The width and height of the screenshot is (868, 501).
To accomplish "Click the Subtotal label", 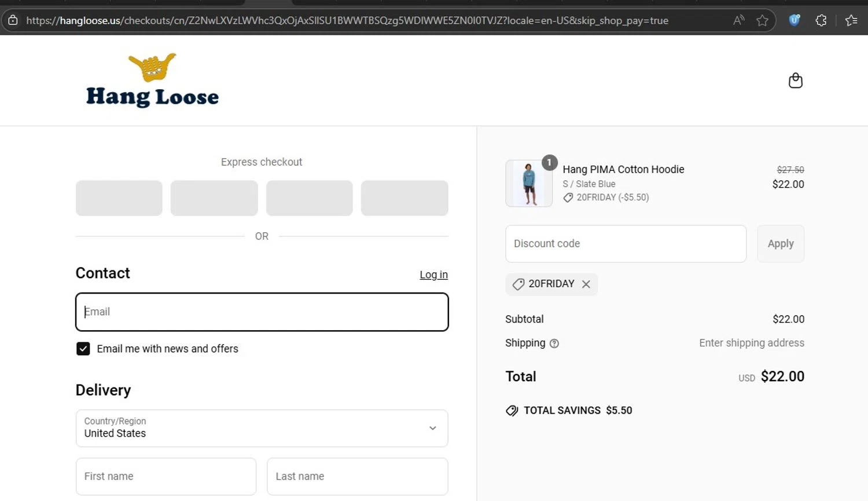I will (524, 319).
